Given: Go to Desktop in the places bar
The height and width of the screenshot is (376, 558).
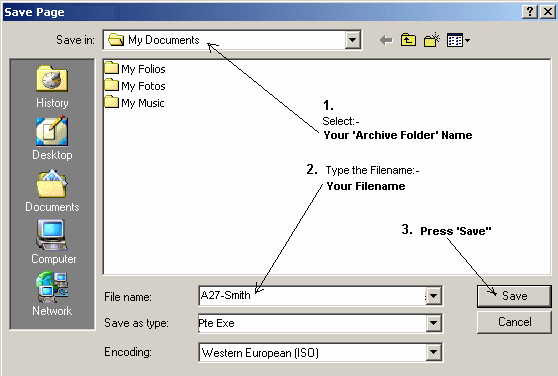Looking at the screenshot, I should [52, 139].
